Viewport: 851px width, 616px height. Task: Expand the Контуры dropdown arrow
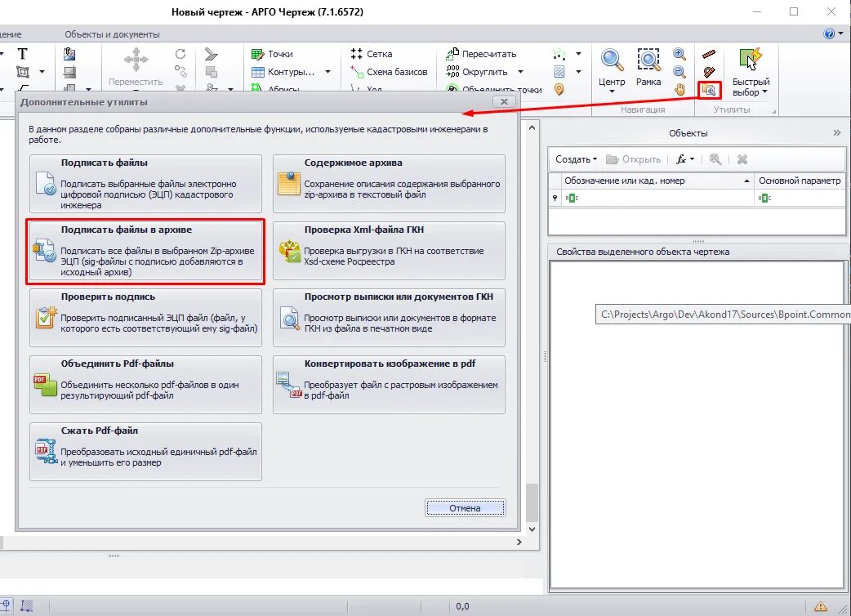click(x=327, y=72)
